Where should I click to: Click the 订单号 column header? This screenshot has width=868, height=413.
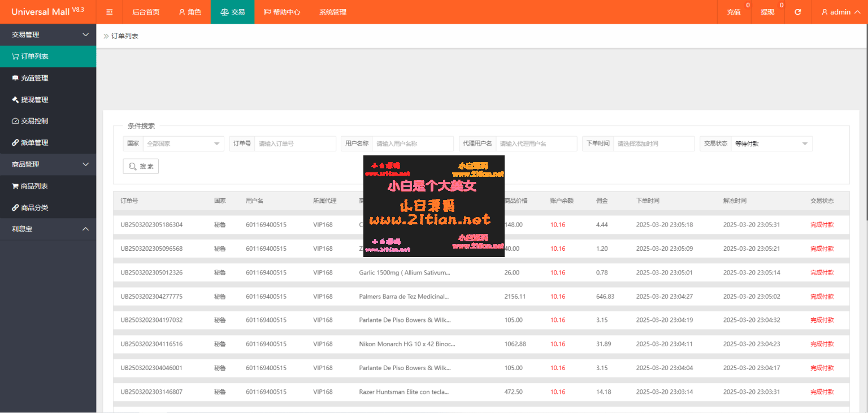[x=129, y=201]
